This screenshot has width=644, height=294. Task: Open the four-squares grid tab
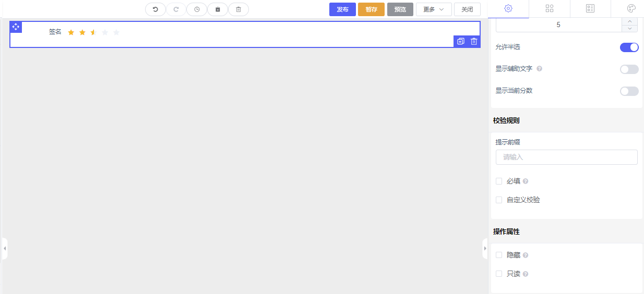click(549, 8)
